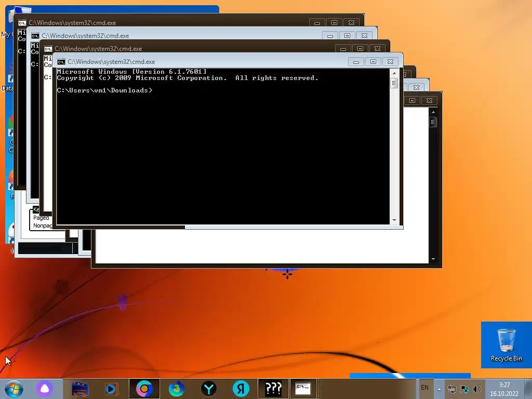Open the Windows Start menu orb
The width and height of the screenshot is (532, 399).
[14, 389]
